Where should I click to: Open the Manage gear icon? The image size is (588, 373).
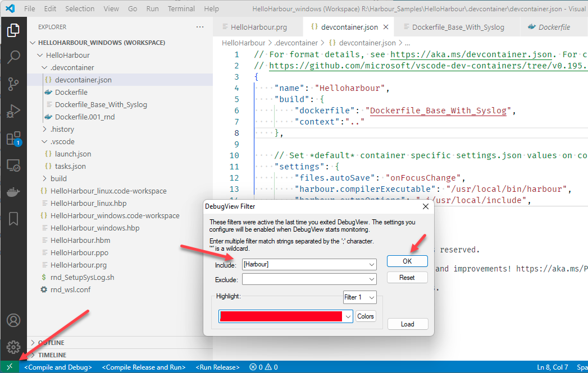click(13, 347)
